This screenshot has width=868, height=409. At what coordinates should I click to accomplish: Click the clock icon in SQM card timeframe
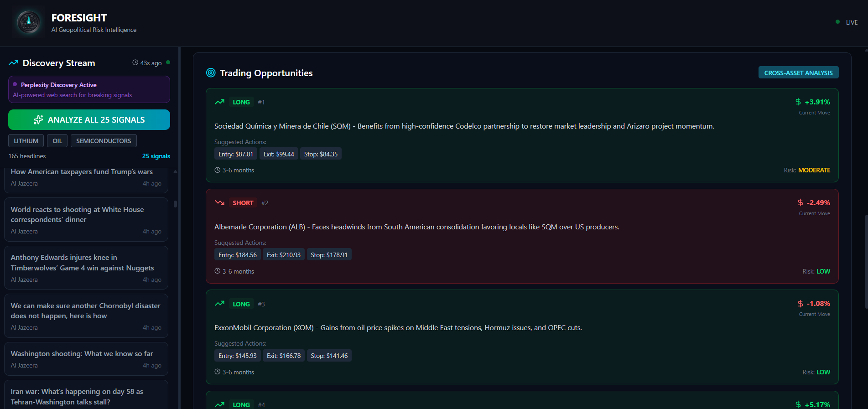coord(218,170)
